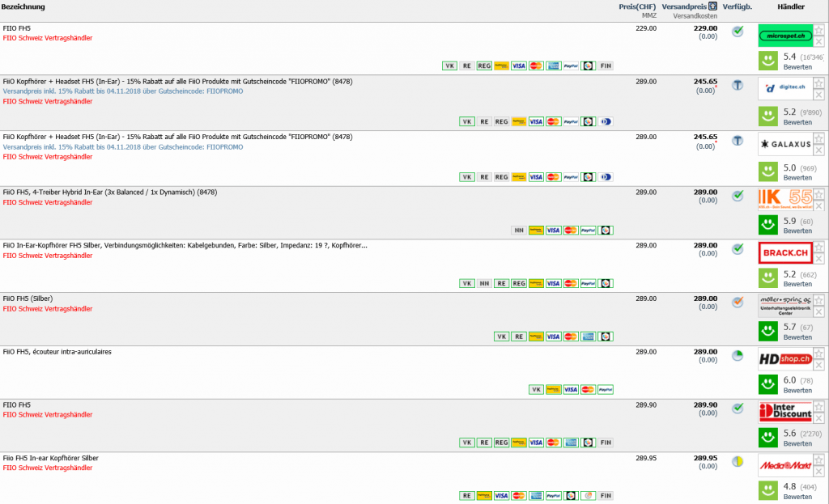Open the K55 merchant logo
829x504 pixels.
[x=785, y=199]
